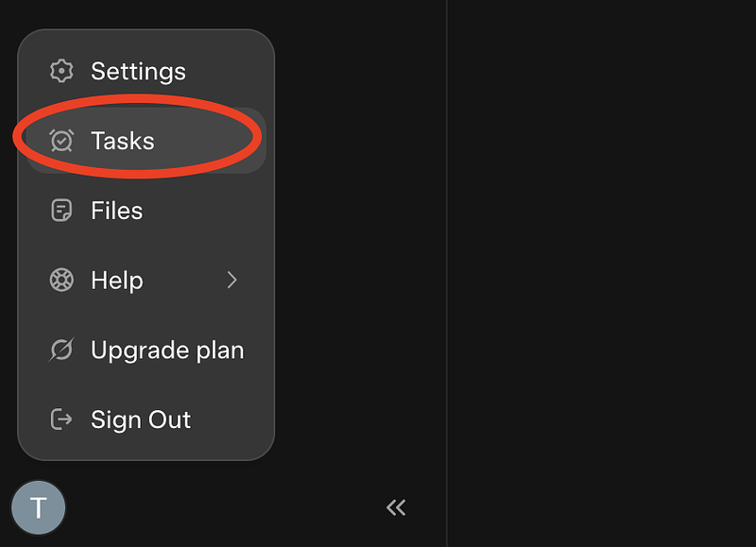This screenshot has height=547, width=756.
Task: Click the compass icon next to Upgrade plan
Action: (x=61, y=350)
